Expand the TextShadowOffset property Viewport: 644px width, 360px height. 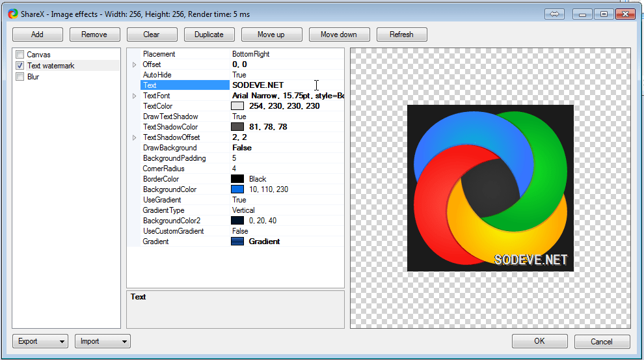click(x=134, y=137)
